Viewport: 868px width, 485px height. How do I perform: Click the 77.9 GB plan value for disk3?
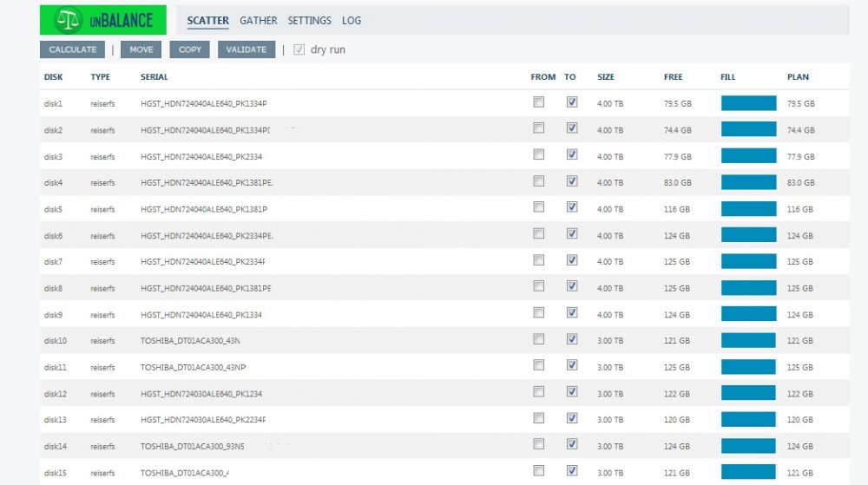pyautogui.click(x=801, y=156)
